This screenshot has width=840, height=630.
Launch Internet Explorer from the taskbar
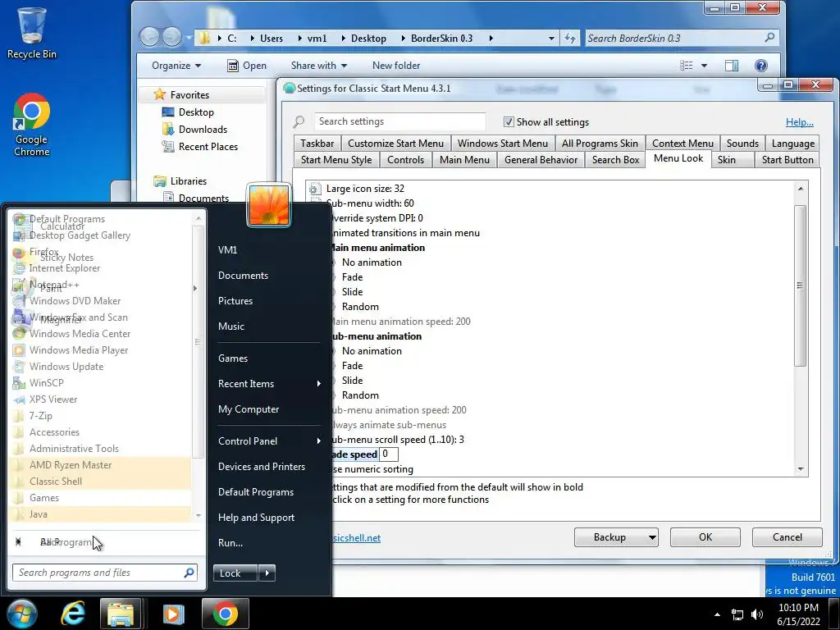coord(73,614)
